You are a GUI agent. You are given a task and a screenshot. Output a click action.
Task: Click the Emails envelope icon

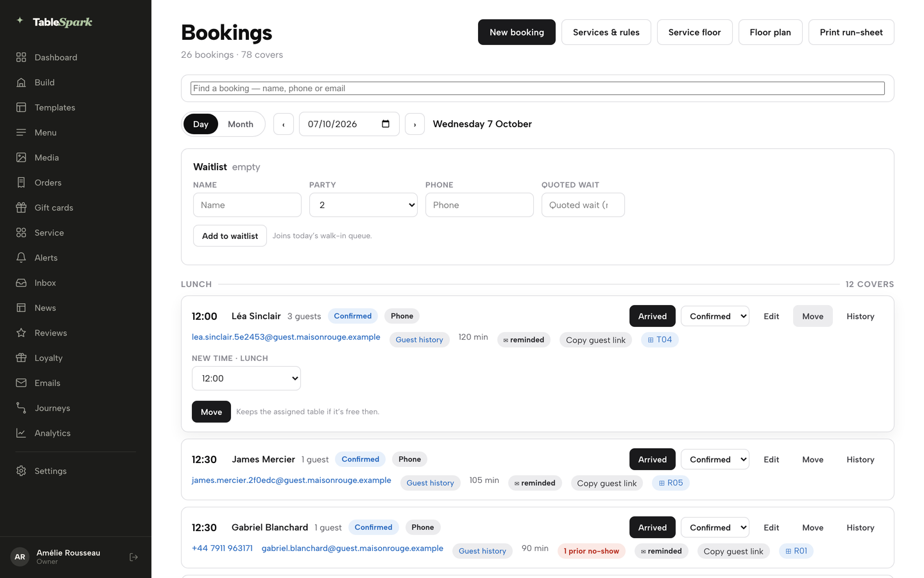21,383
